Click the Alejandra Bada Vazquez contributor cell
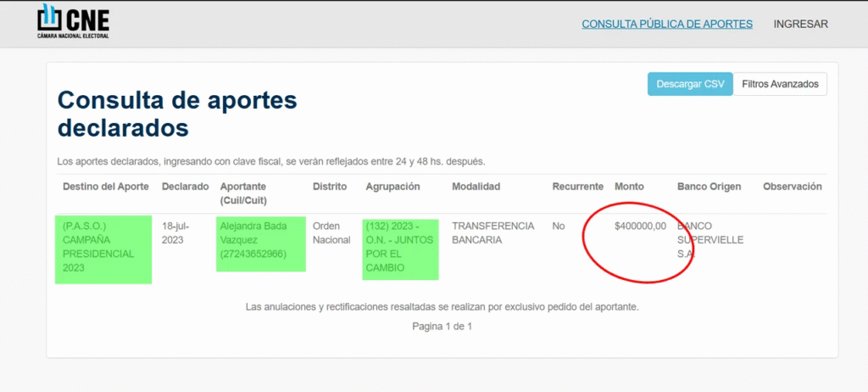 [x=260, y=240]
